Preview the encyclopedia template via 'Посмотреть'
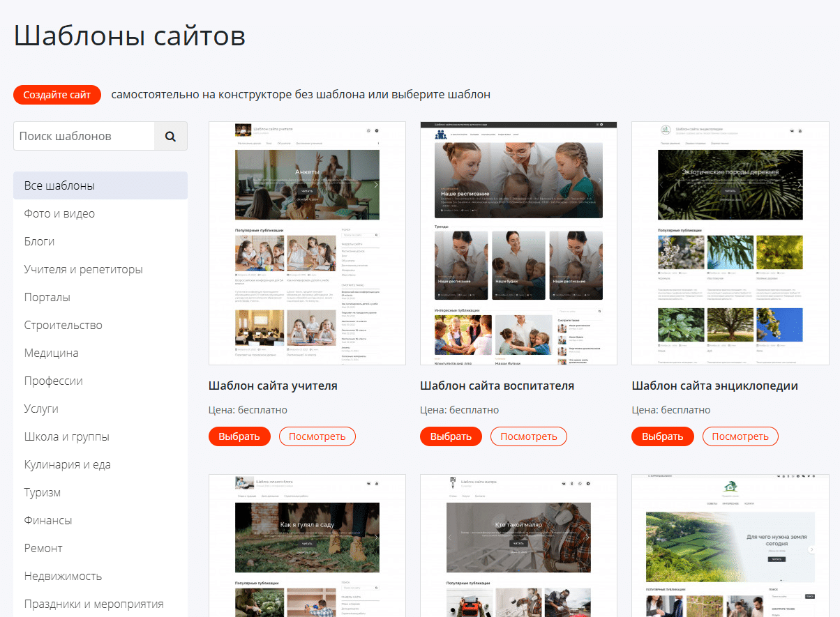The height and width of the screenshot is (617, 840). point(740,436)
